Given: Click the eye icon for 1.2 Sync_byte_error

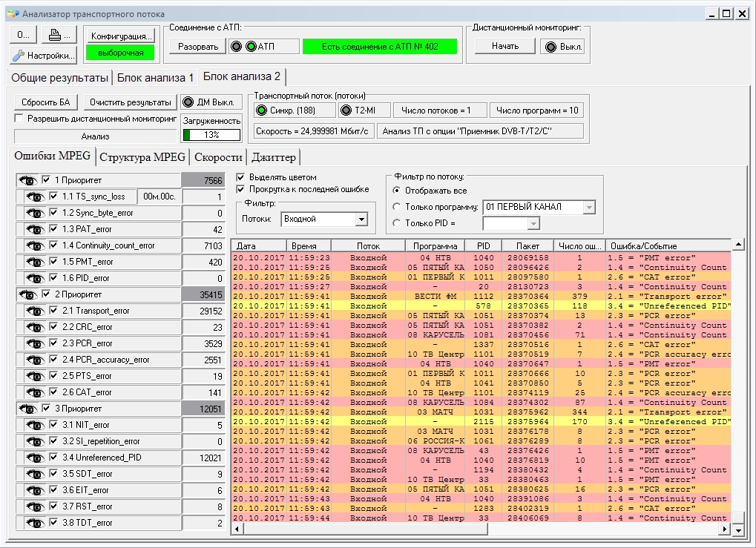Looking at the screenshot, I should [x=35, y=213].
